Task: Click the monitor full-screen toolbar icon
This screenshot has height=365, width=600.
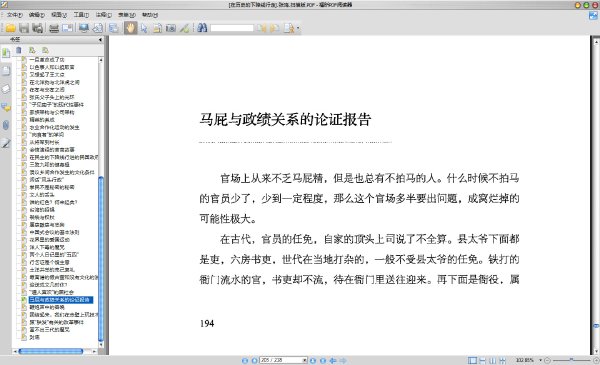Action: [x=83, y=28]
